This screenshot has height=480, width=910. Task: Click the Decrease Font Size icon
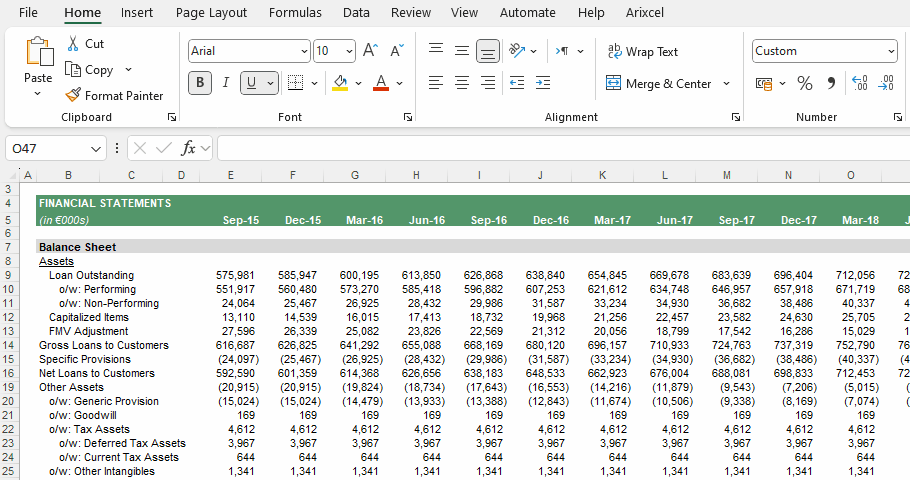tap(397, 51)
